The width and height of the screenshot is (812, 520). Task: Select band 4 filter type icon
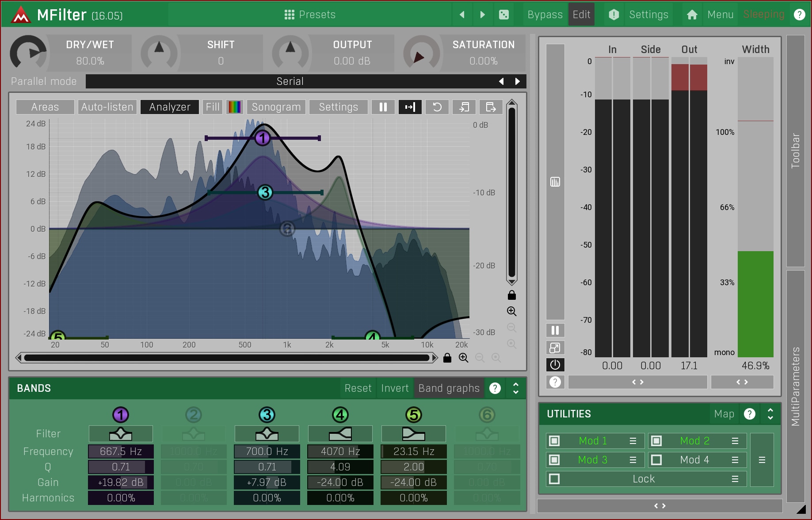(x=340, y=434)
